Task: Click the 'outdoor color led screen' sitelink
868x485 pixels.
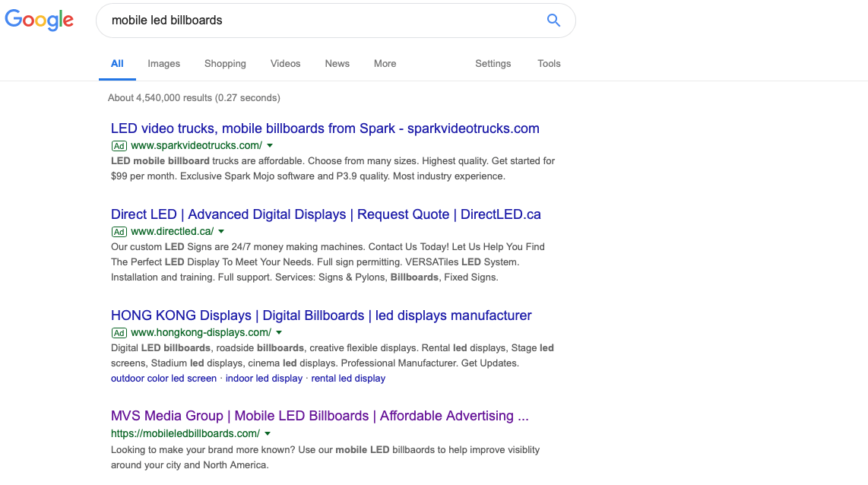Action: coord(164,379)
